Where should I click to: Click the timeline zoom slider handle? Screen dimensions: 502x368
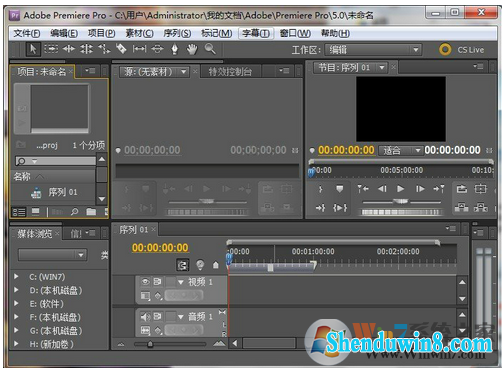150,344
